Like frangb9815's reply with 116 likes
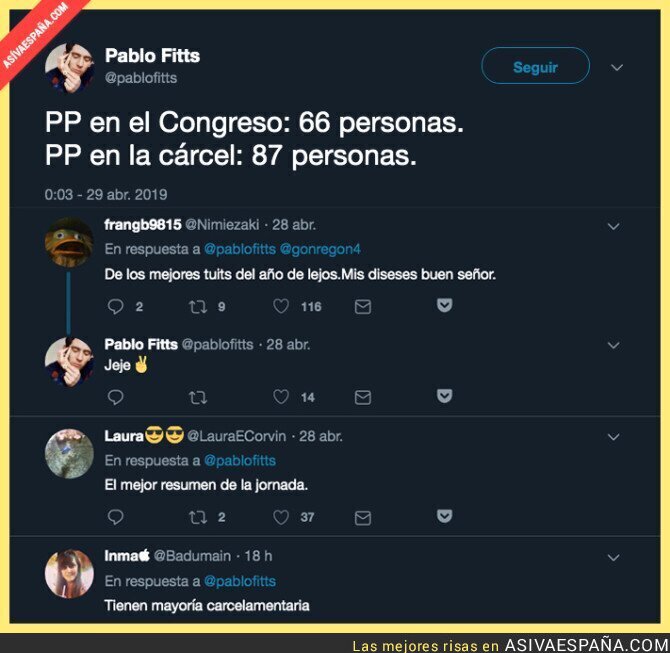Image resolution: width=670 pixels, height=653 pixels. click(281, 306)
